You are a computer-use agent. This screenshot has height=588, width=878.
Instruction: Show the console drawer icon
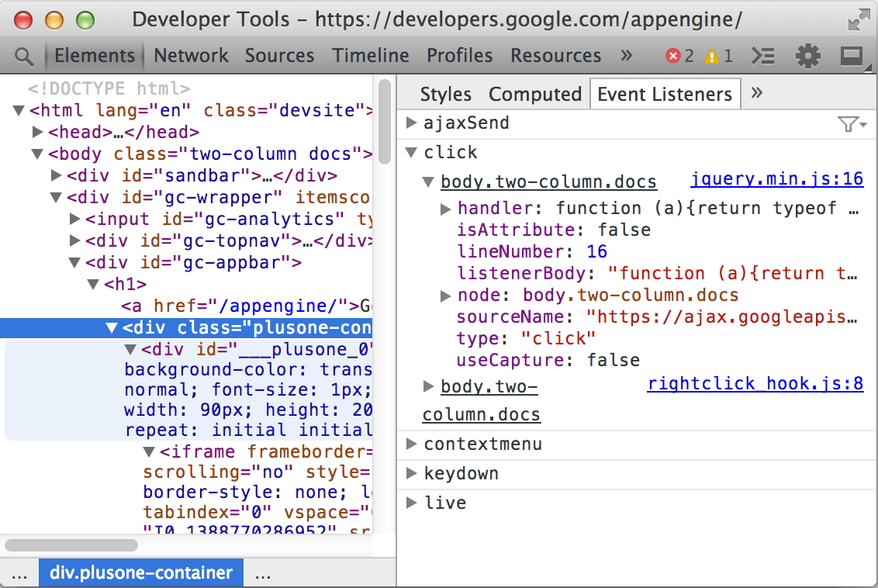(763, 56)
